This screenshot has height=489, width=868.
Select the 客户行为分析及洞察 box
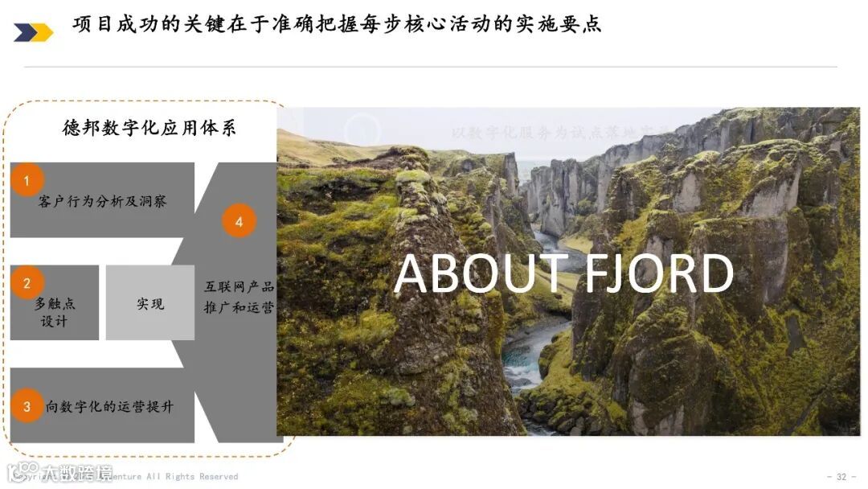coord(102,200)
